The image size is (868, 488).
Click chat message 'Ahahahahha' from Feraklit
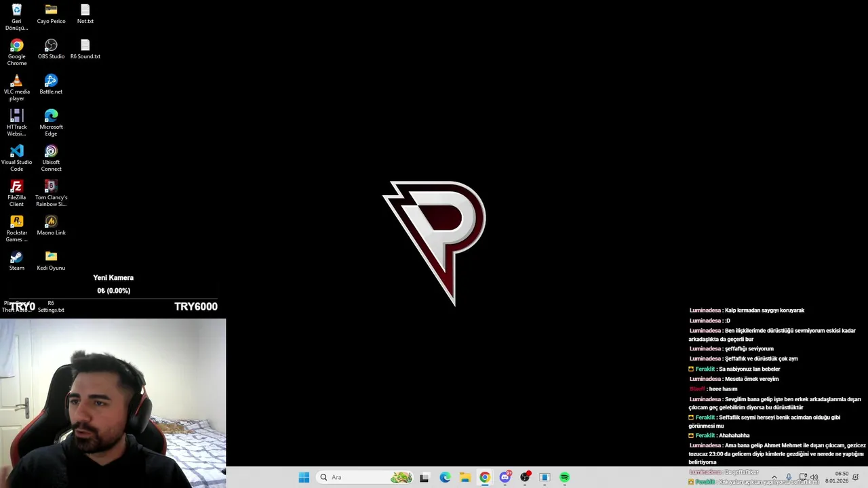click(x=734, y=435)
